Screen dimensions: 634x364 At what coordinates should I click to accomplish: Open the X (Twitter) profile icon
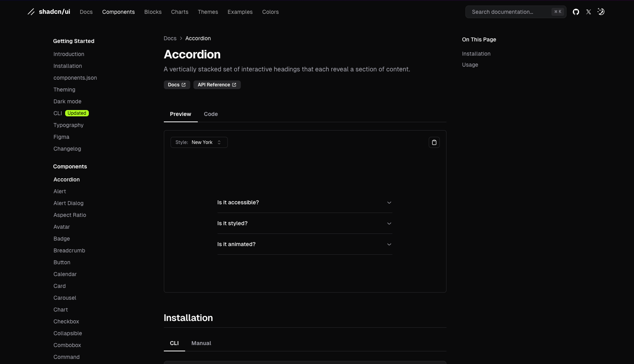[589, 12]
